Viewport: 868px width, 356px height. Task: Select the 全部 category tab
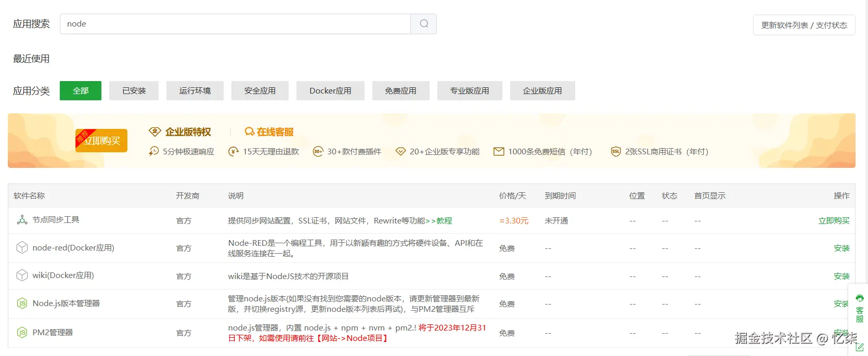coord(81,91)
